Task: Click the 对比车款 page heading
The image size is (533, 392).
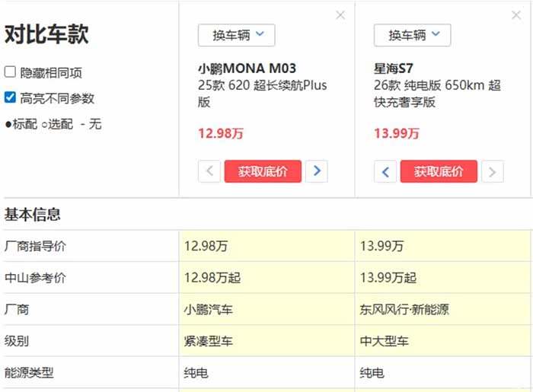Action: [46, 34]
